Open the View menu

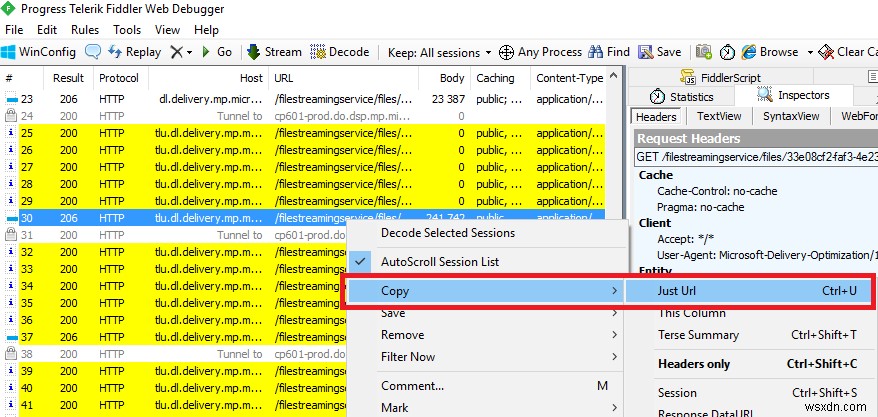pyautogui.click(x=167, y=30)
